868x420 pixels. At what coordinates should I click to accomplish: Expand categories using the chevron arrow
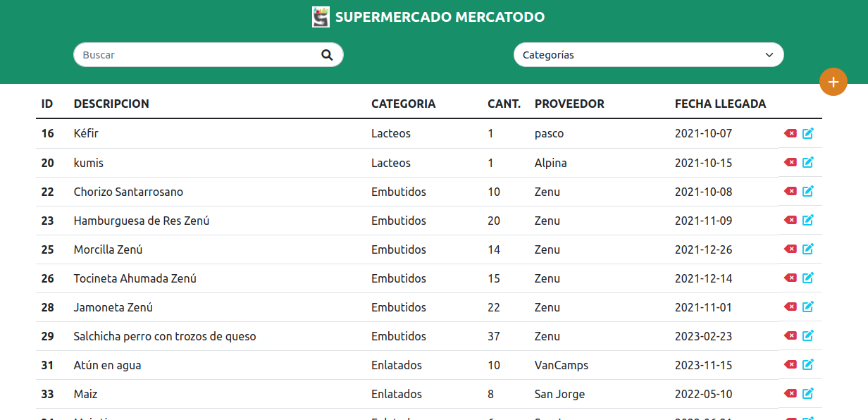[769, 55]
